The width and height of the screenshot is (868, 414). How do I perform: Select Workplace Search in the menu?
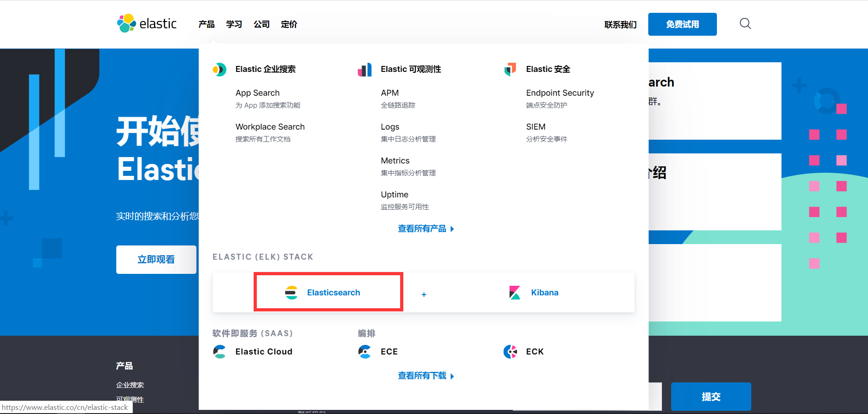[x=270, y=127]
